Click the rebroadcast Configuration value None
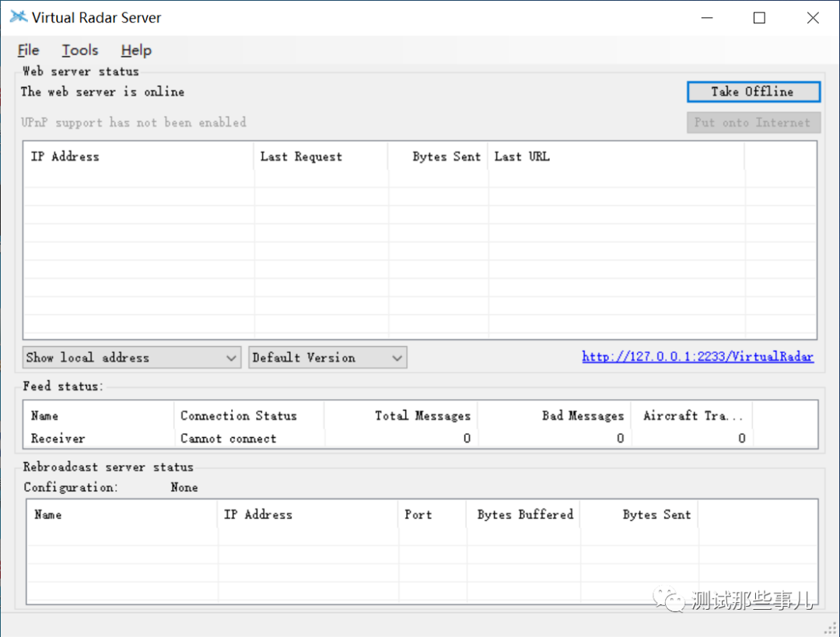This screenshot has width=840, height=637. [184, 488]
